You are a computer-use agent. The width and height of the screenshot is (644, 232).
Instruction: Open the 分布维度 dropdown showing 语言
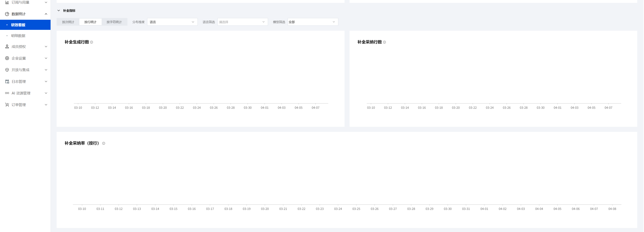click(x=172, y=22)
